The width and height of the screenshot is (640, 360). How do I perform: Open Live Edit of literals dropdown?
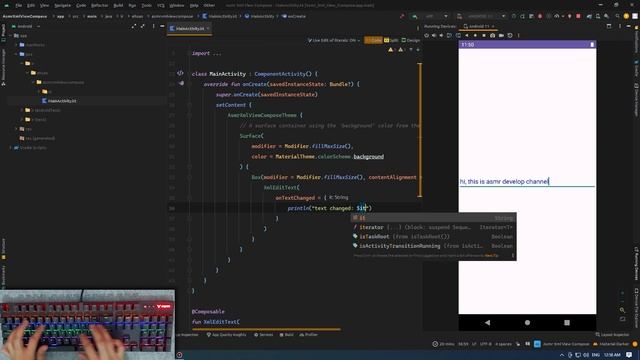pos(333,40)
